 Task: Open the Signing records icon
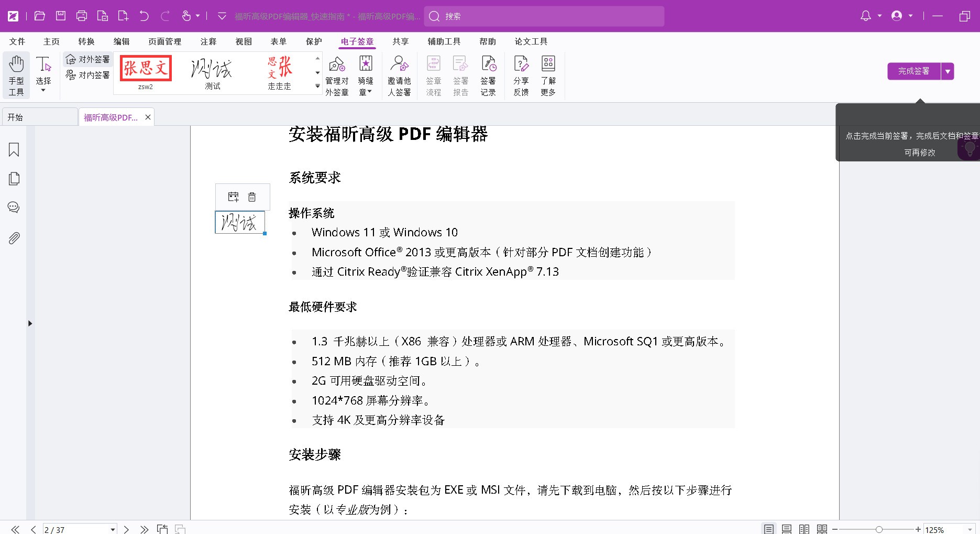pos(488,75)
